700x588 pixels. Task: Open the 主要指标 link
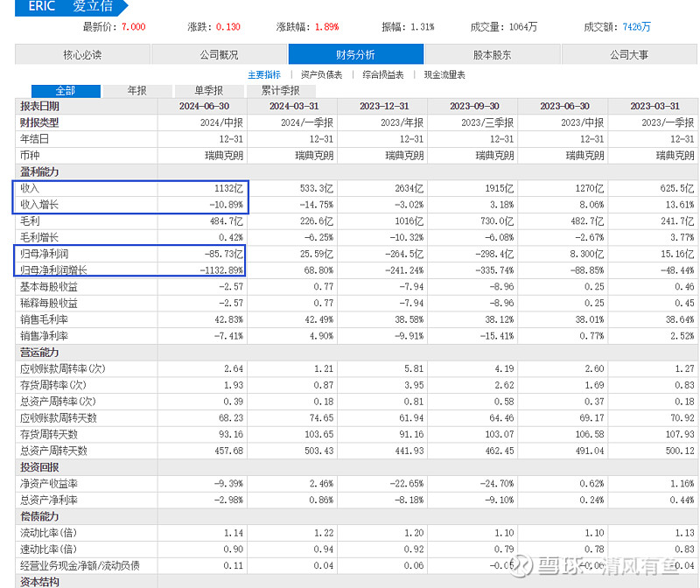(264, 74)
